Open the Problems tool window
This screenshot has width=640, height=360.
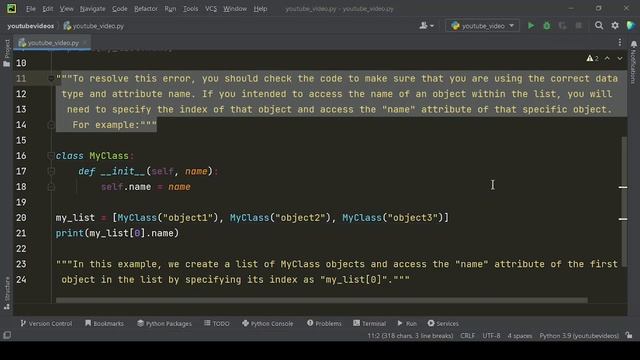tap(324, 323)
